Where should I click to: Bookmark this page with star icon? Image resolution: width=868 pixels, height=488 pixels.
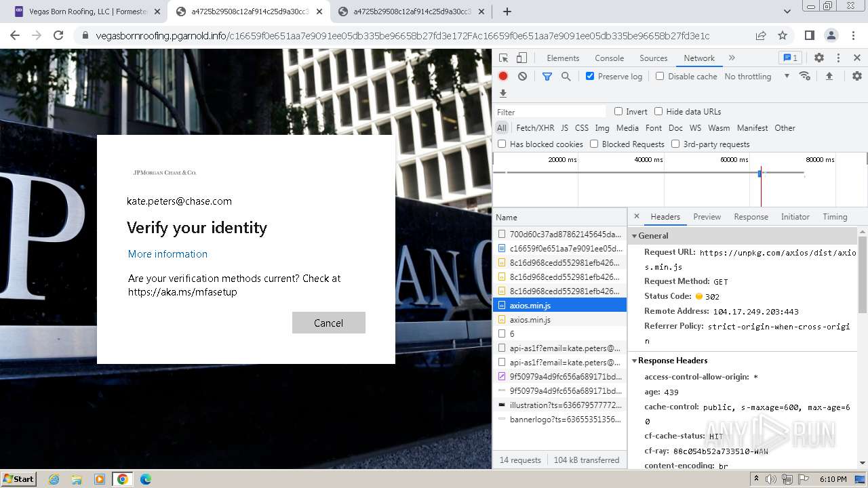(783, 35)
